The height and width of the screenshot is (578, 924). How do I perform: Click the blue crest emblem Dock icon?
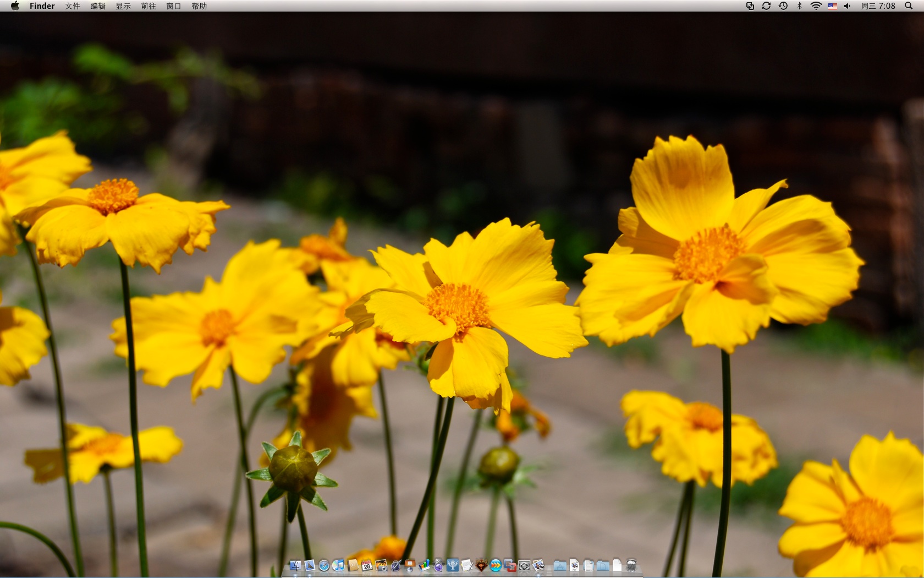coord(453,565)
